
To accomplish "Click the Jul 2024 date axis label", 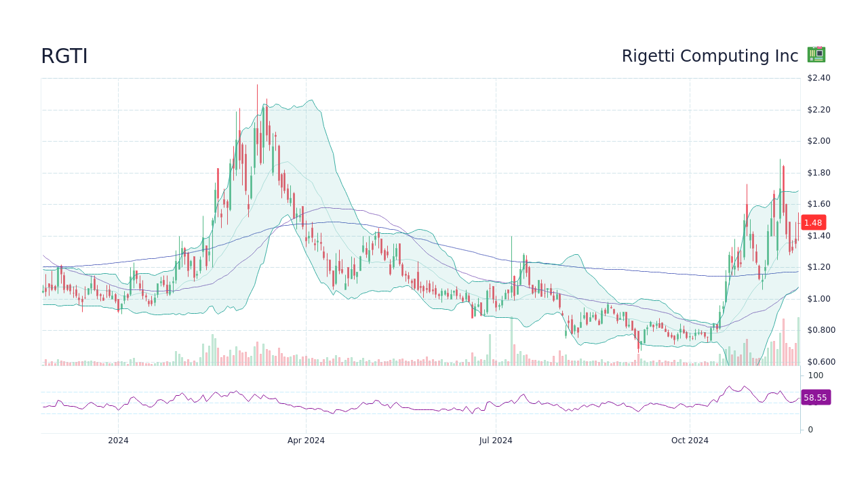I will click(496, 441).
